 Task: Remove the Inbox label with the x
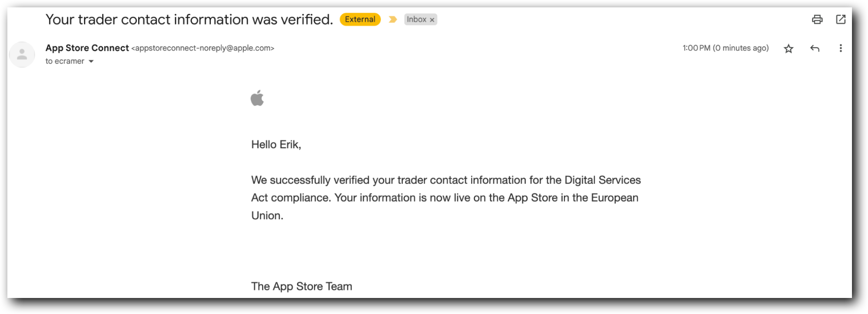point(431,19)
